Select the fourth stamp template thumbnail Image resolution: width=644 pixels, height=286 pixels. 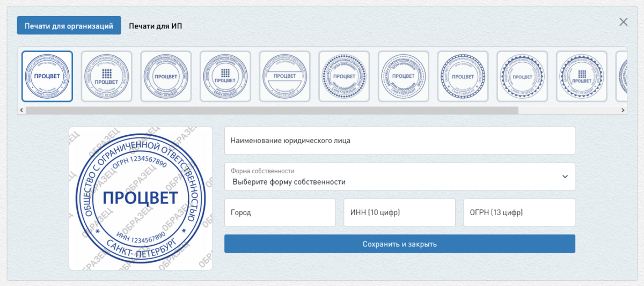225,76
